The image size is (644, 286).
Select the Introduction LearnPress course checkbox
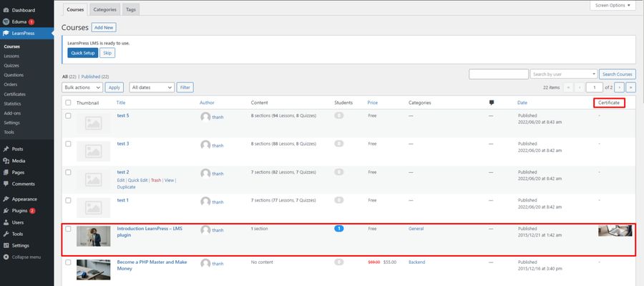[x=68, y=229]
